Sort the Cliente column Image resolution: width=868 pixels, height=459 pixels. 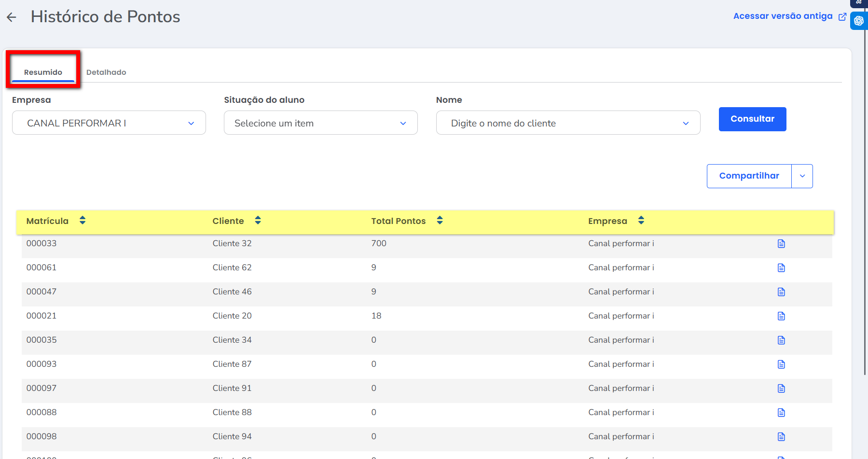[x=258, y=221]
